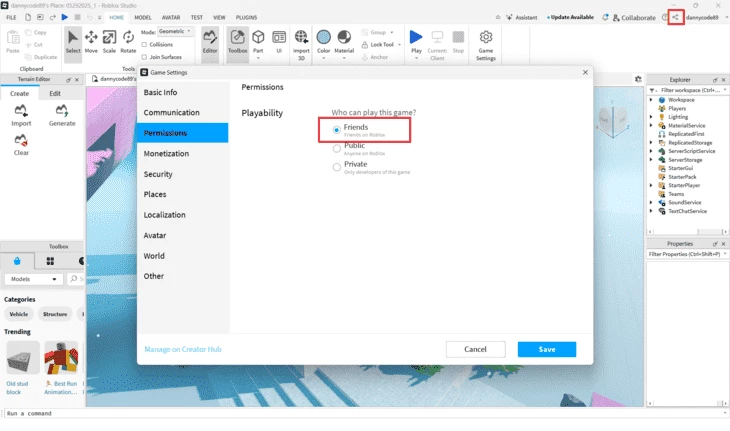Click the Collaborate button
Viewport: 730px width, 431px height.
click(x=634, y=17)
